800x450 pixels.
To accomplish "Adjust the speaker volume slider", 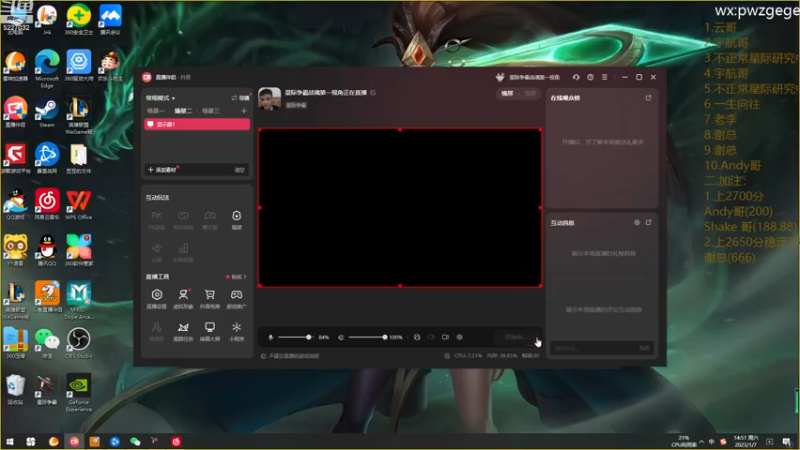I will [367, 337].
